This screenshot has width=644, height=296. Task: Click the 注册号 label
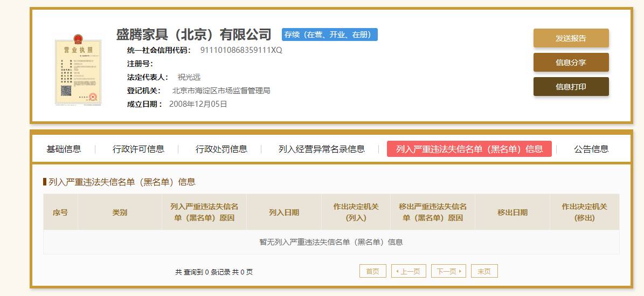coord(140,64)
